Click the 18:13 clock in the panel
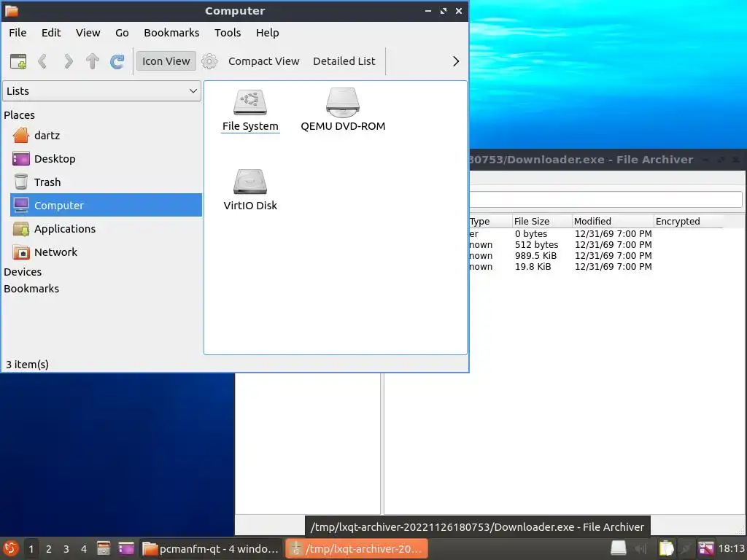Screen dimensions: 747x560 tap(731, 549)
